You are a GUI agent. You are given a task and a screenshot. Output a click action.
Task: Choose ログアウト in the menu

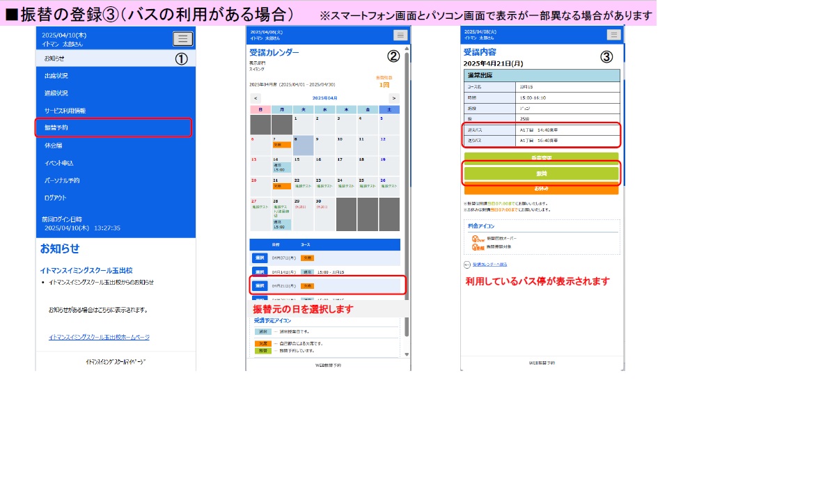coord(55,198)
